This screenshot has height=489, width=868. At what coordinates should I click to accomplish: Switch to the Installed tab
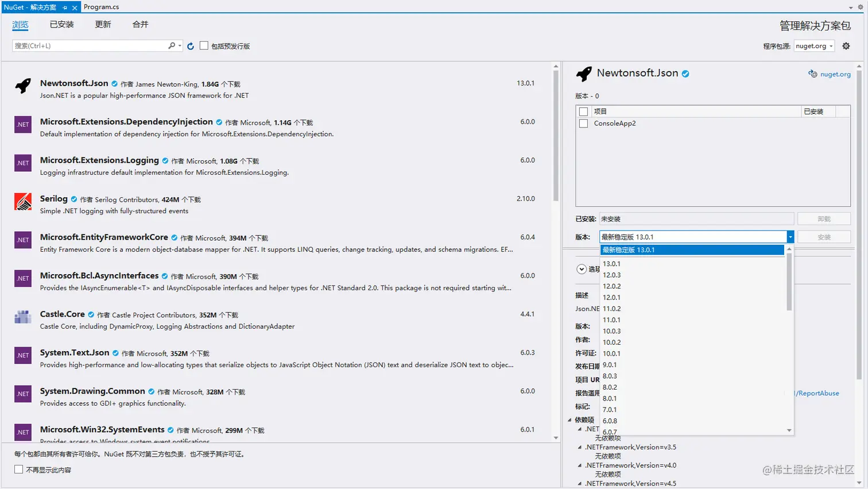click(x=62, y=25)
